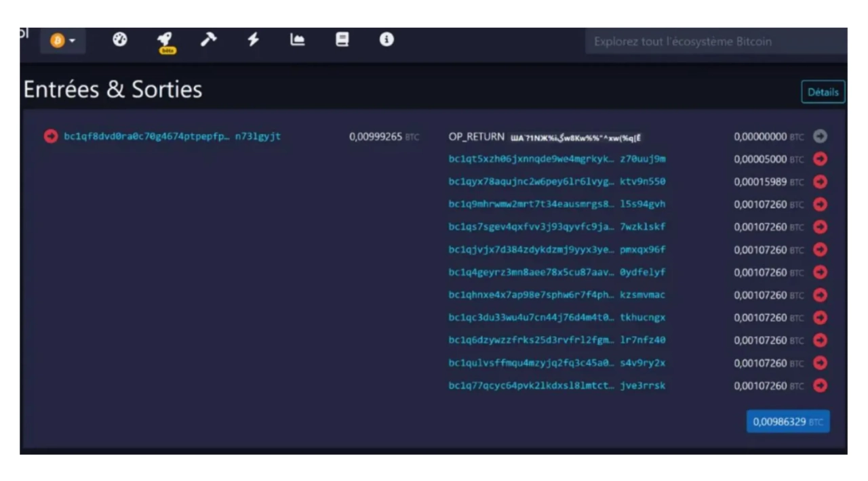Click the info circle icon
868x481 pixels.
pyautogui.click(x=387, y=40)
